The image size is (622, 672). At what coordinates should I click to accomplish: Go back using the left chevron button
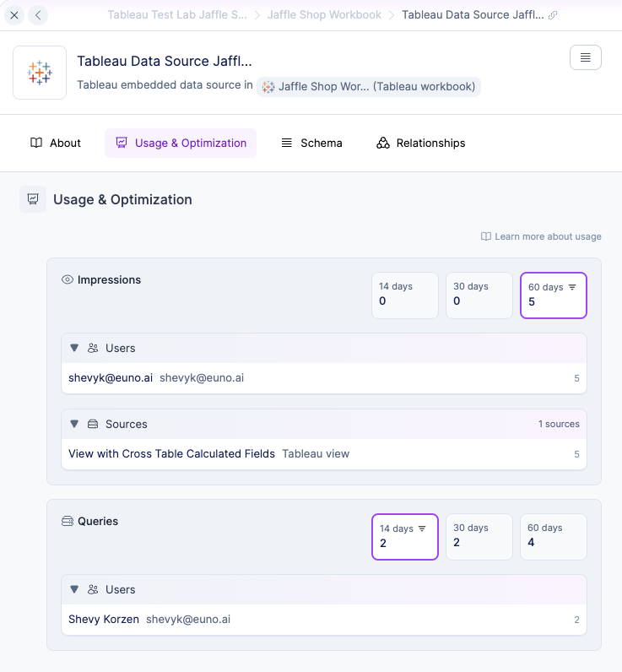point(38,15)
